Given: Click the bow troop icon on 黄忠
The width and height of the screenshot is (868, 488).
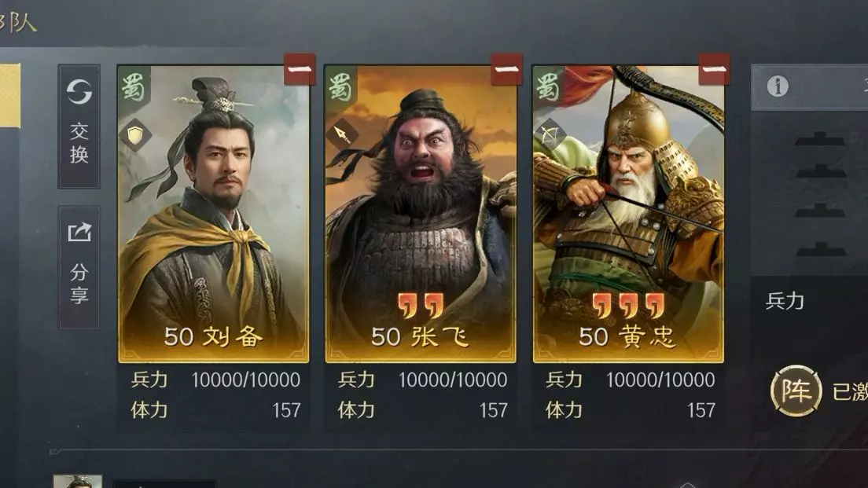Looking at the screenshot, I should pyautogui.click(x=550, y=134).
